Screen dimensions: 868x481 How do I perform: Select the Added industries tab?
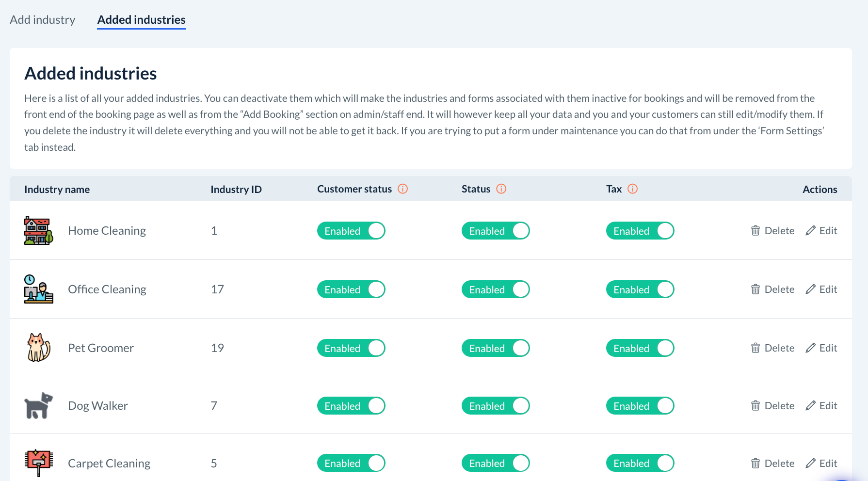click(141, 20)
